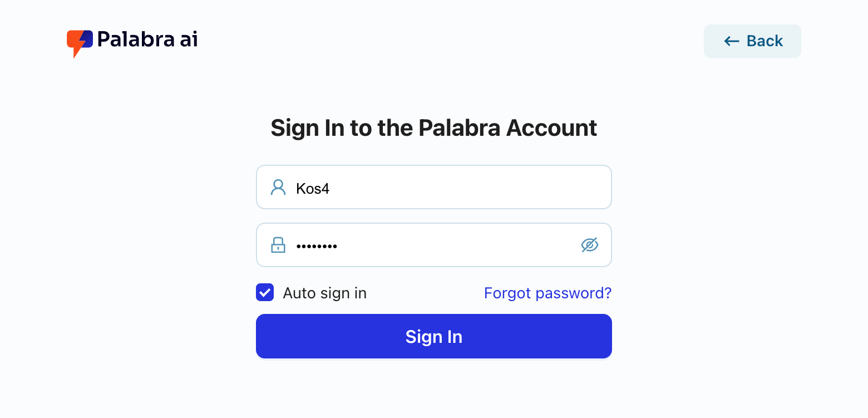868x418 pixels.
Task: Click the user silhouette icon in username field
Action: tap(277, 187)
